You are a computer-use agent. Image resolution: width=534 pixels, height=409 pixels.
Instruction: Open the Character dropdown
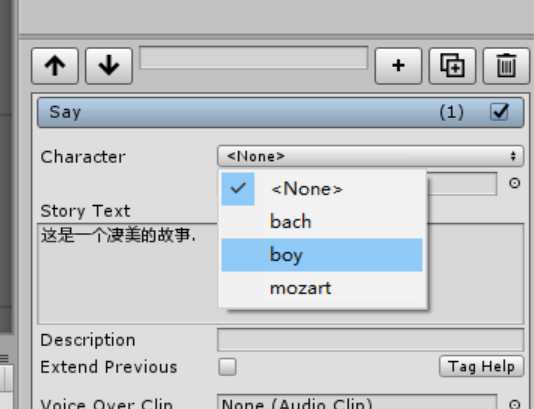pyautogui.click(x=371, y=156)
